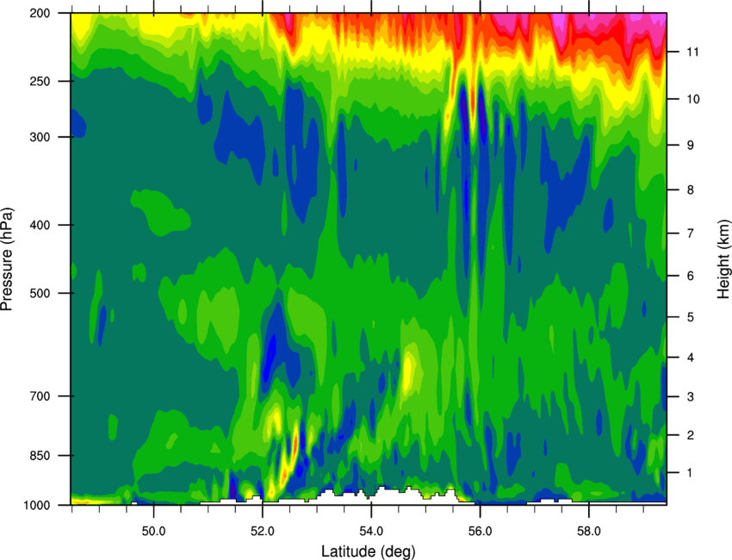Click the 6 km height label
732x560 pixels.
point(691,276)
